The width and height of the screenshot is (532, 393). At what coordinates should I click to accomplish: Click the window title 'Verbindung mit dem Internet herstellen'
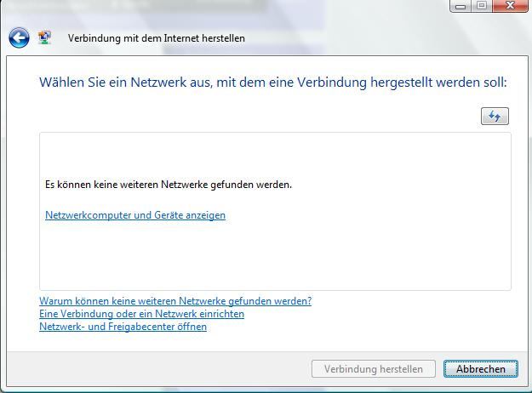tap(156, 38)
